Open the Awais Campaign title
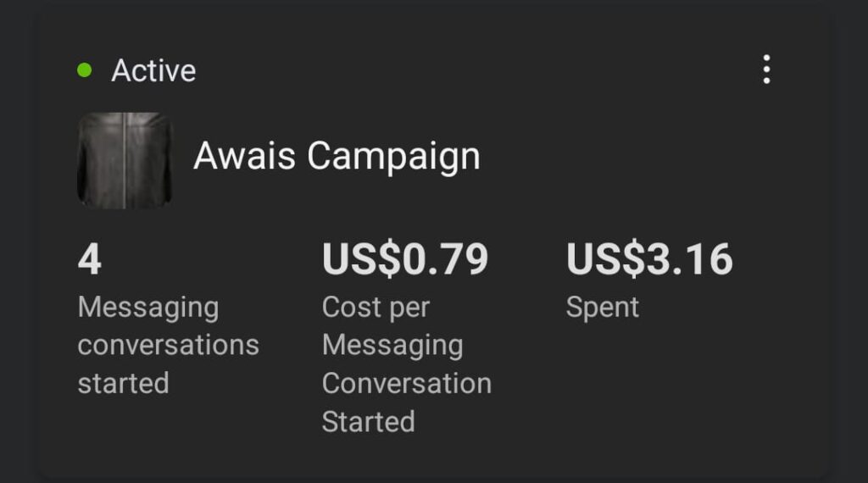Viewport: 868px width, 483px height. coord(337,157)
